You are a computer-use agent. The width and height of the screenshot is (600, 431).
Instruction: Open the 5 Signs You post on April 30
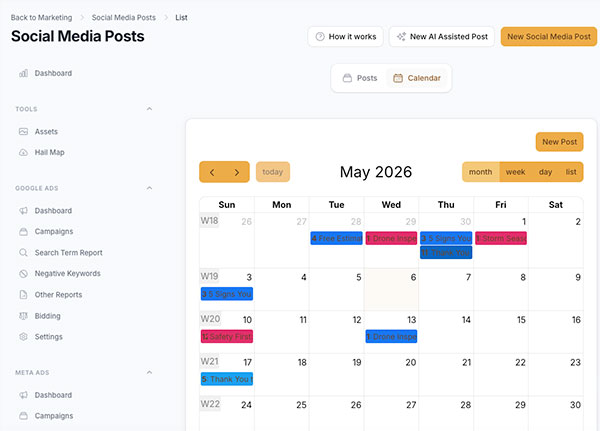(x=446, y=238)
